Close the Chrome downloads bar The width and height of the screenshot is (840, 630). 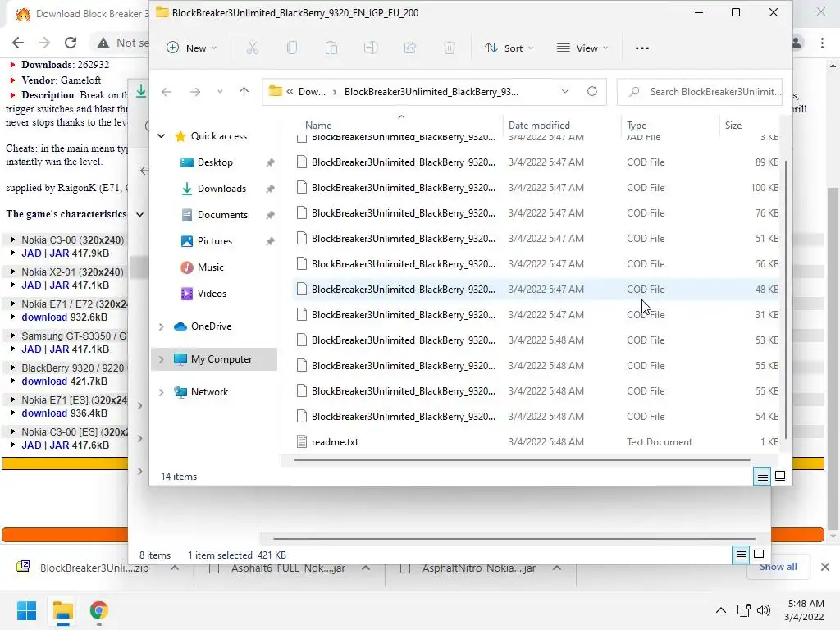click(825, 567)
